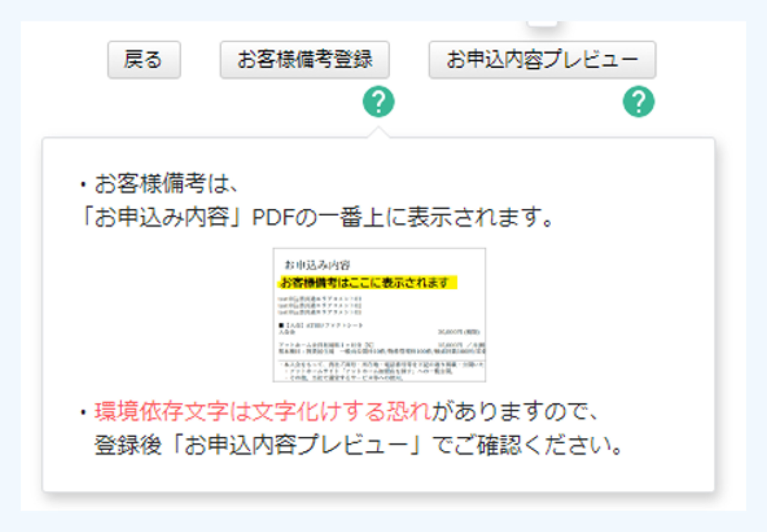The height and width of the screenshot is (532, 767).
Task: Click the red 環境依存文字 warning text
Action: [262, 411]
